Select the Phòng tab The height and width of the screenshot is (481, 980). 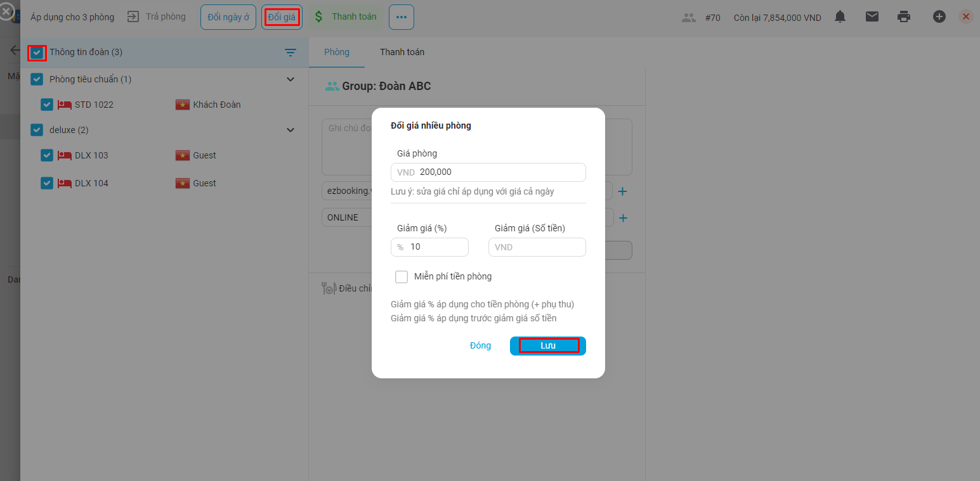336,52
